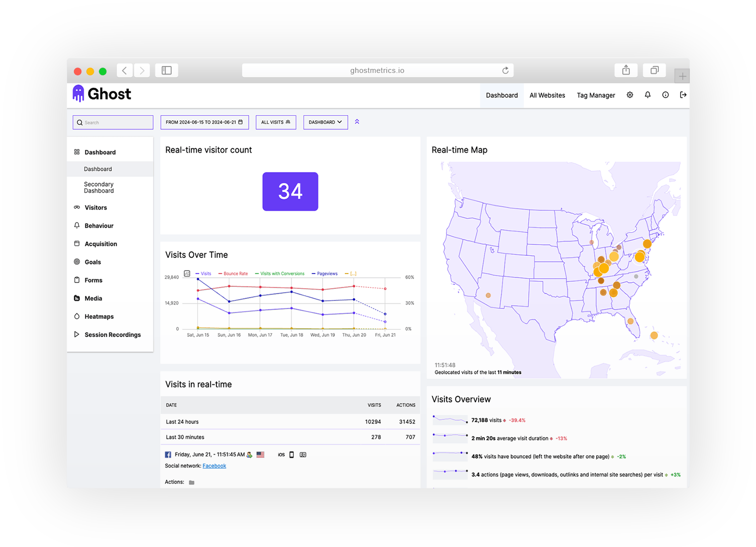The width and height of the screenshot is (756, 547).
Task: Open the Tag Manager tab
Action: pos(596,95)
